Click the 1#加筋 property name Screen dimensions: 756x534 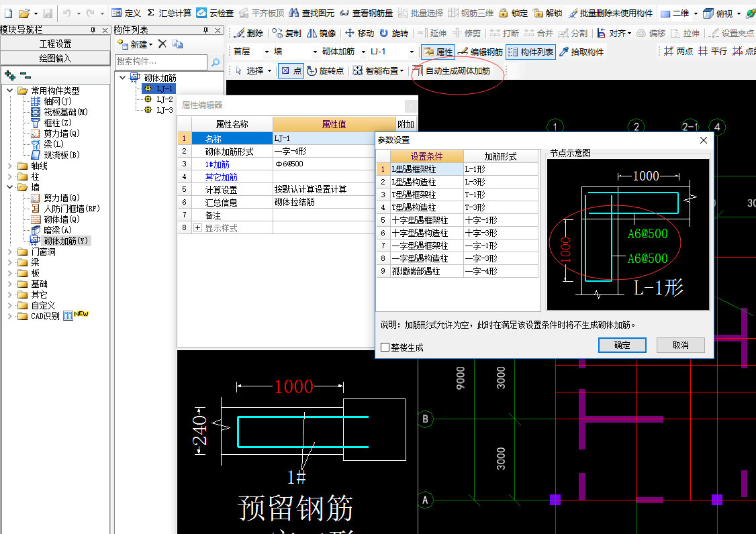click(x=217, y=164)
